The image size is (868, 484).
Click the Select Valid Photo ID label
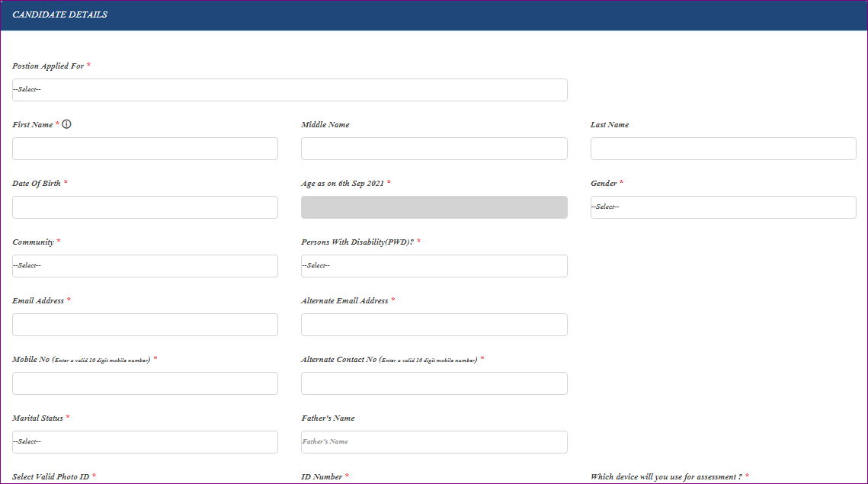pyautogui.click(x=51, y=476)
